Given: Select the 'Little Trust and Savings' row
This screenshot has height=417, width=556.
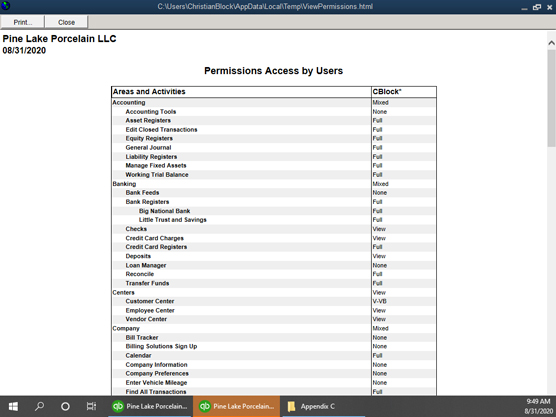Looking at the screenshot, I should (x=274, y=220).
